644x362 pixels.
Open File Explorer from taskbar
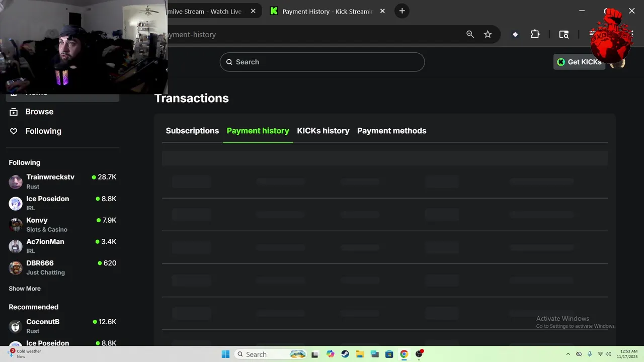click(x=360, y=354)
